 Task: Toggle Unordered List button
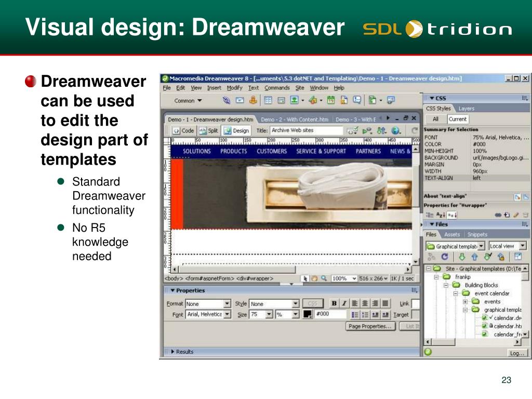[x=354, y=315]
